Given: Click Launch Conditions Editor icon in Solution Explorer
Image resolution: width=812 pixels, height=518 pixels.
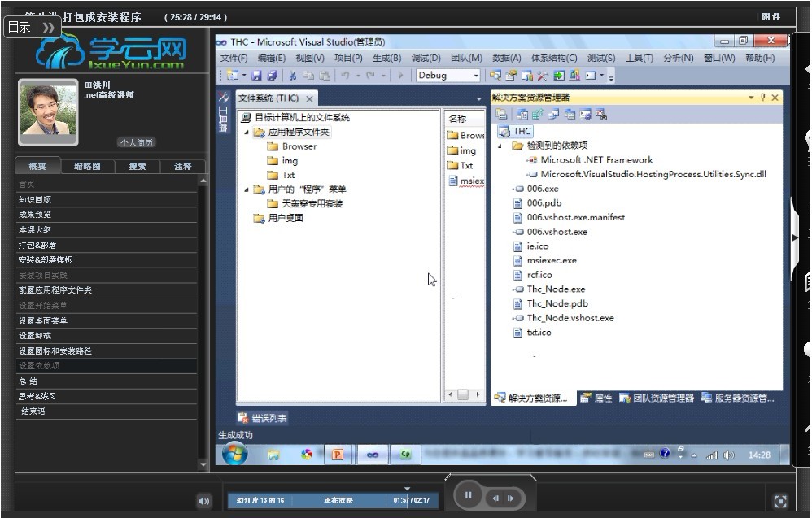Looking at the screenshot, I should click(601, 115).
